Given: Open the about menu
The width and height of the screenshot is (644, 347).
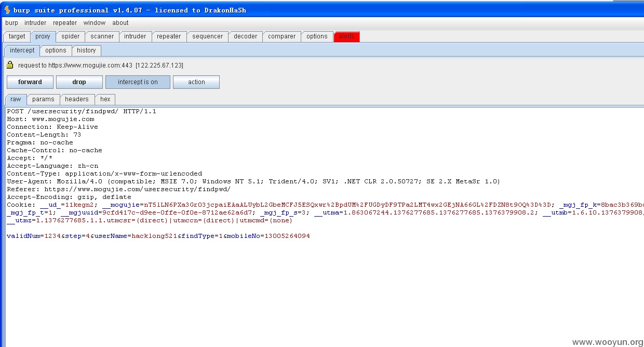Looking at the screenshot, I should 120,23.
